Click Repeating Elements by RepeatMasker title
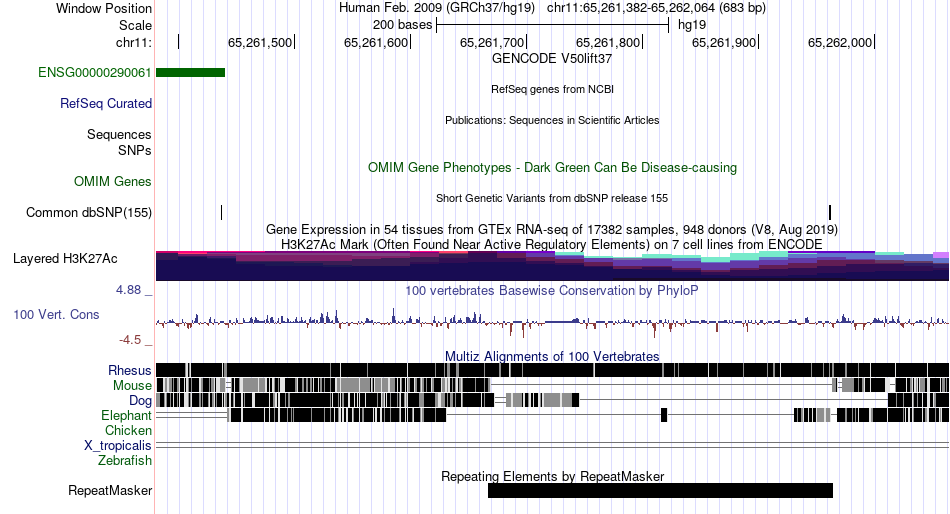This screenshot has width=950, height=514. tap(552, 476)
